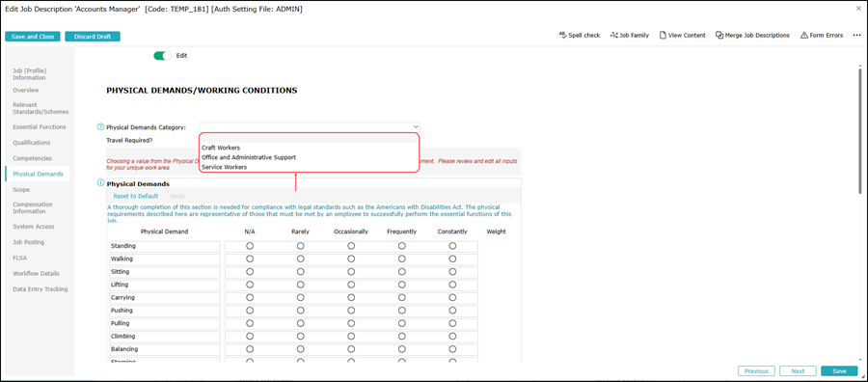Open the three-dot more options menu
This screenshot has height=382, width=868.
856,35
